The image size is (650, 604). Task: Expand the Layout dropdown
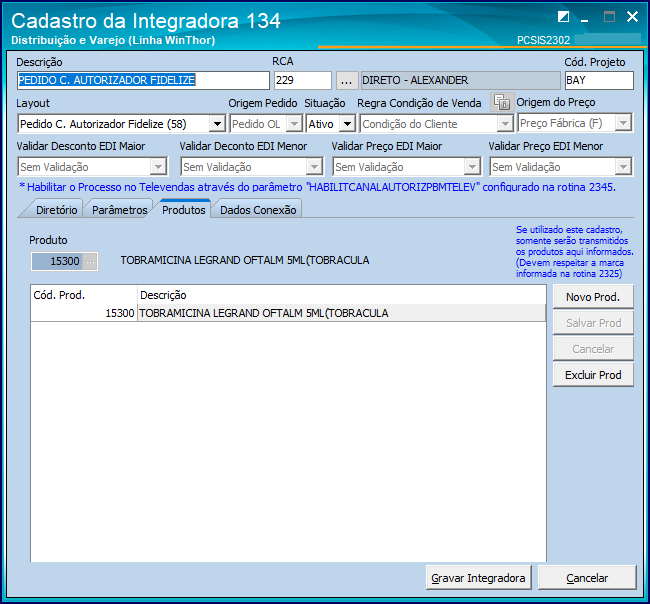tap(217, 124)
